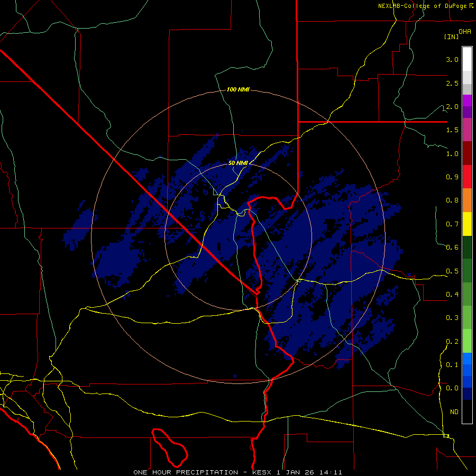476x476 pixels.
Task: Pick the orange swatch beside 0.8
Action: [x=467, y=200]
